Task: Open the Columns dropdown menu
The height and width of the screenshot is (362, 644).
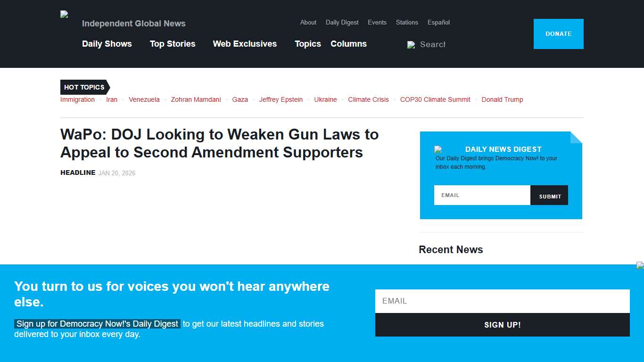Action: tap(348, 44)
